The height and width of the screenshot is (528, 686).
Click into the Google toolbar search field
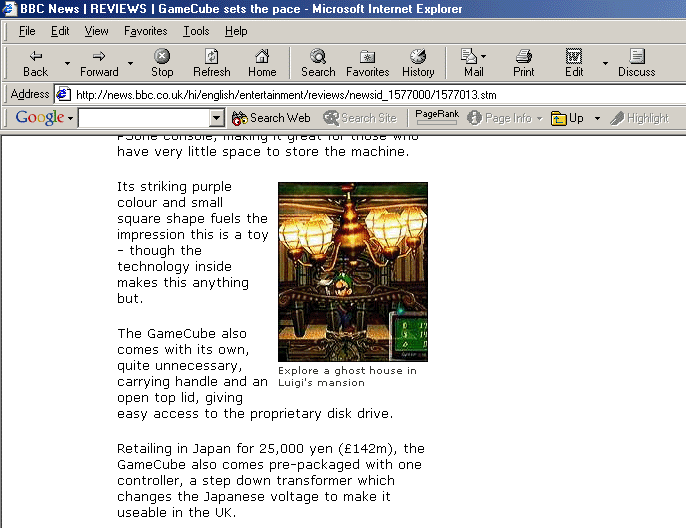(144, 118)
